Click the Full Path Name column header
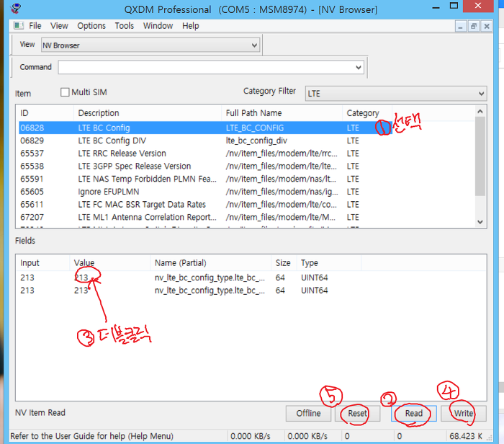Screen dimensions: 504x444 (282, 113)
